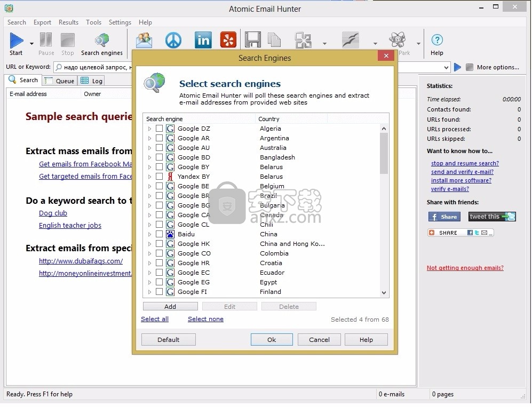Image resolution: width=532 pixels, height=407 pixels.
Task: Switch to the Log tab
Action: (92, 81)
